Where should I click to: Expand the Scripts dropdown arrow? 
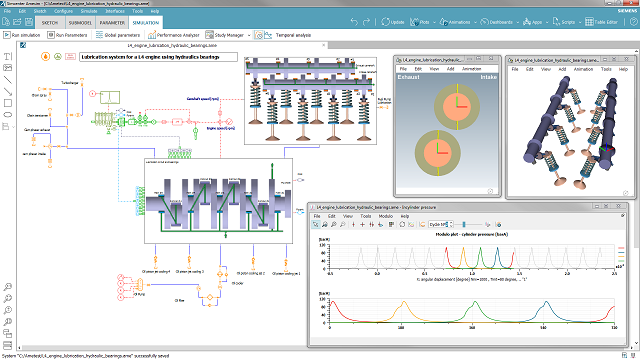(x=580, y=22)
